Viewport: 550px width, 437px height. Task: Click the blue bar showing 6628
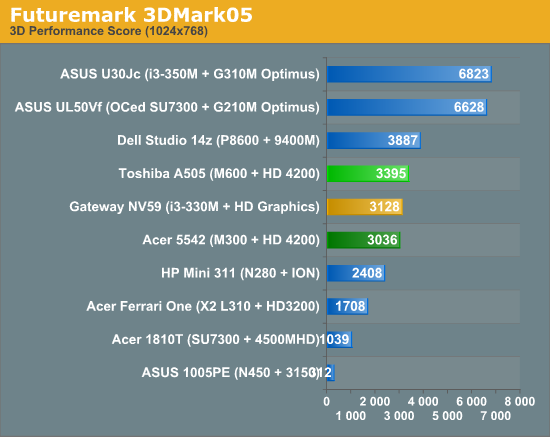coord(407,107)
